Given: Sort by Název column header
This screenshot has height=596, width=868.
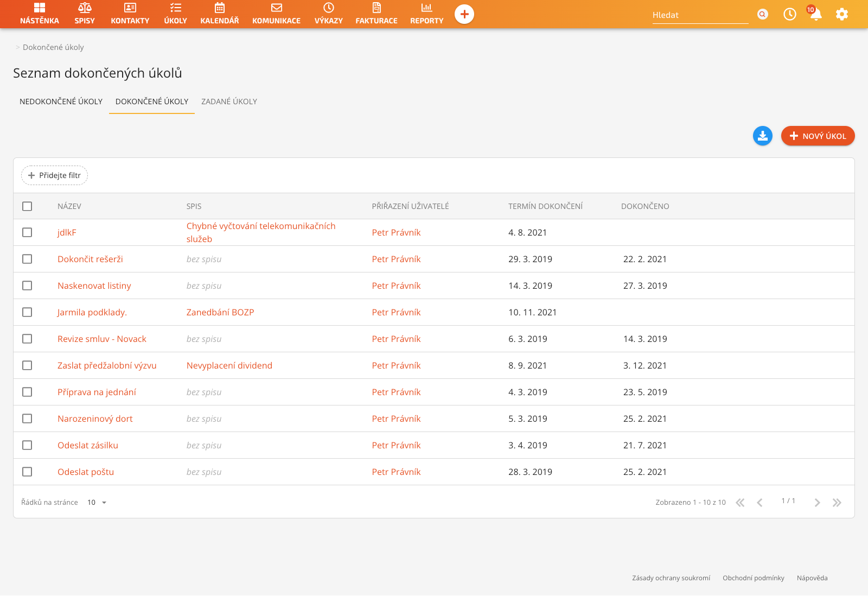Looking at the screenshot, I should point(69,206).
